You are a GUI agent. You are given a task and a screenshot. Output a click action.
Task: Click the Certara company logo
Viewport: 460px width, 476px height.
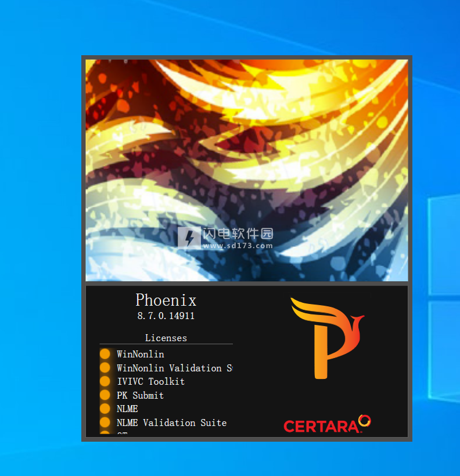[x=327, y=425]
